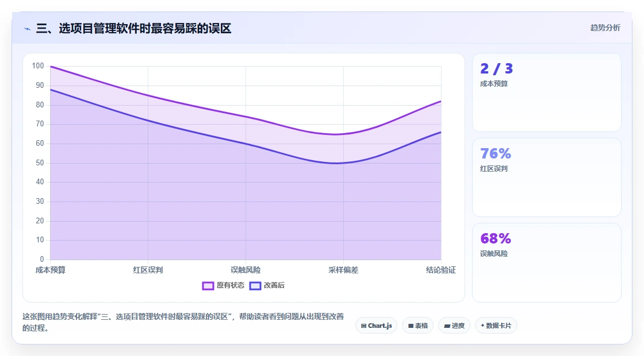Select the 数据卡片 tag chip
The width and height of the screenshot is (644, 356).
click(496, 326)
